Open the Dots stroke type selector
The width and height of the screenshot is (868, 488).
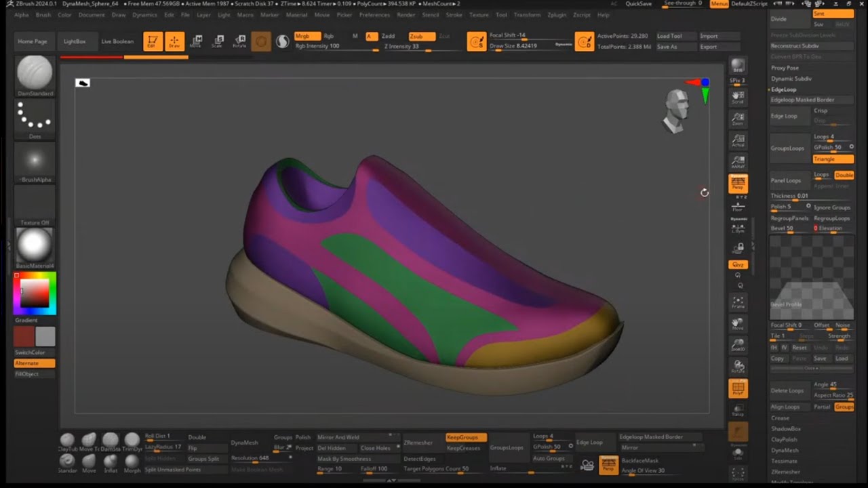point(35,119)
